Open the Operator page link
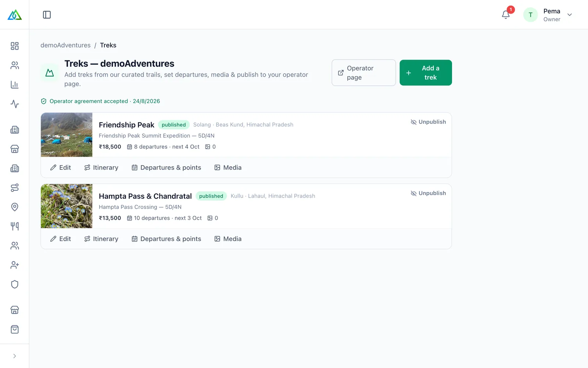The height and width of the screenshot is (368, 588). (364, 73)
